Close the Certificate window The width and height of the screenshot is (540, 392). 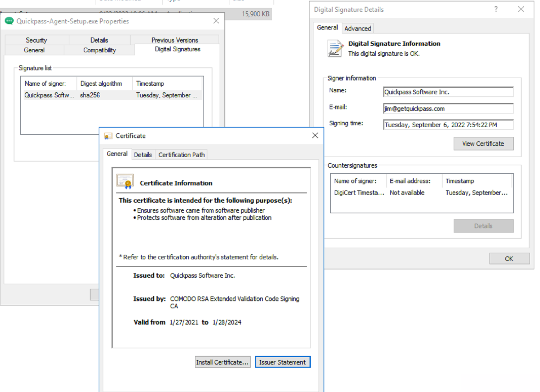(x=315, y=136)
